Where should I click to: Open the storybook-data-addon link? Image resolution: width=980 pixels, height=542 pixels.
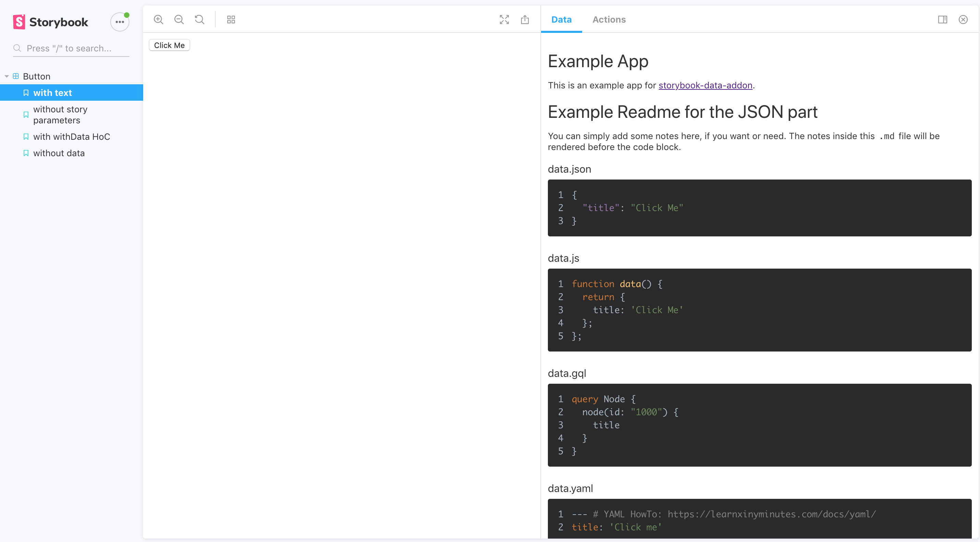click(x=705, y=85)
